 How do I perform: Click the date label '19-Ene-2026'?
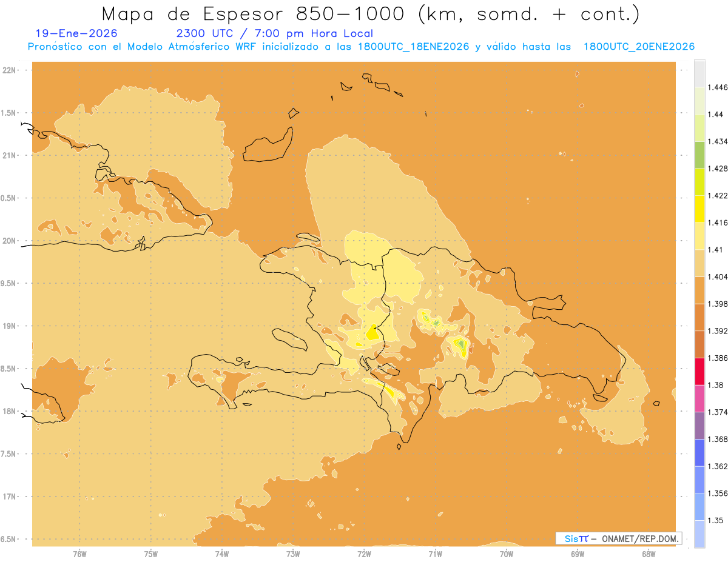click(76, 34)
